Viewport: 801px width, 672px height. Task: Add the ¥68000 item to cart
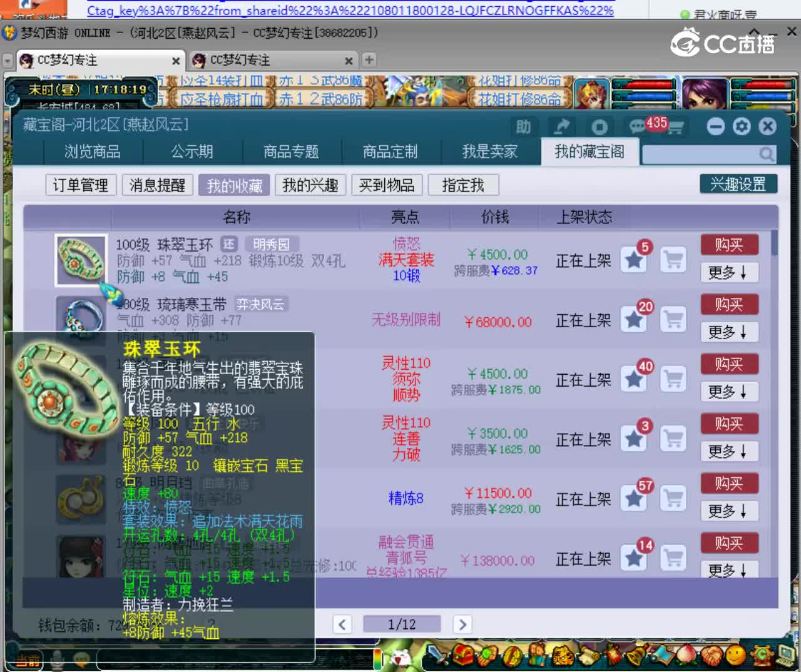pyautogui.click(x=673, y=320)
